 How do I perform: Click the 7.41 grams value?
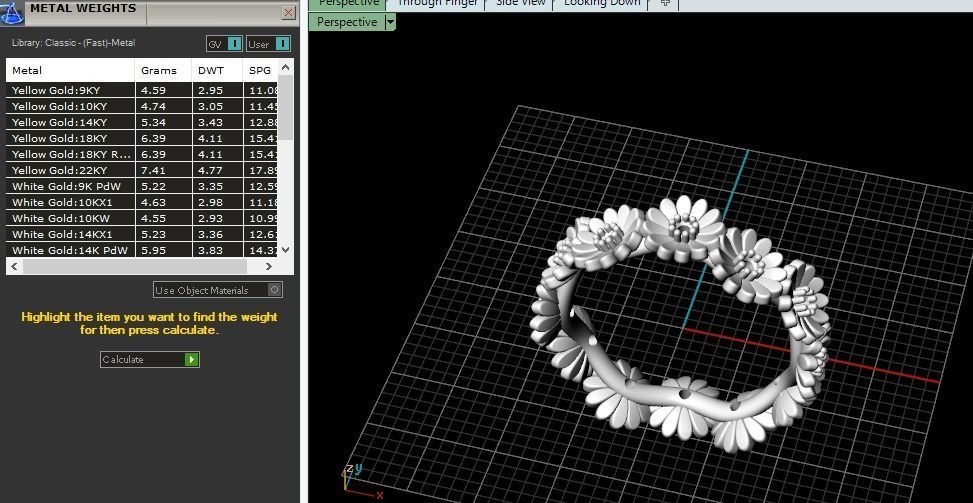point(153,171)
